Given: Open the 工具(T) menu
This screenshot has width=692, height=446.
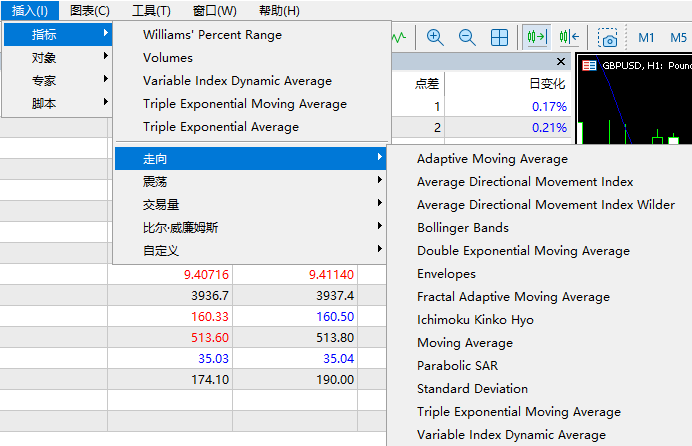Looking at the screenshot, I should coord(151,10).
